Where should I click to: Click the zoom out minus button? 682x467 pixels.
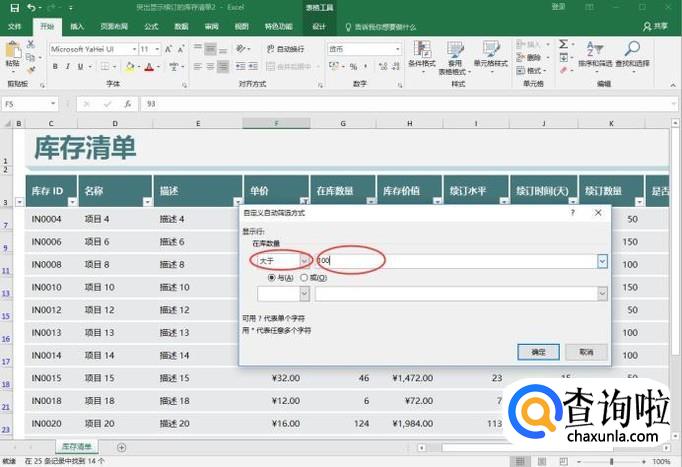(x=579, y=461)
